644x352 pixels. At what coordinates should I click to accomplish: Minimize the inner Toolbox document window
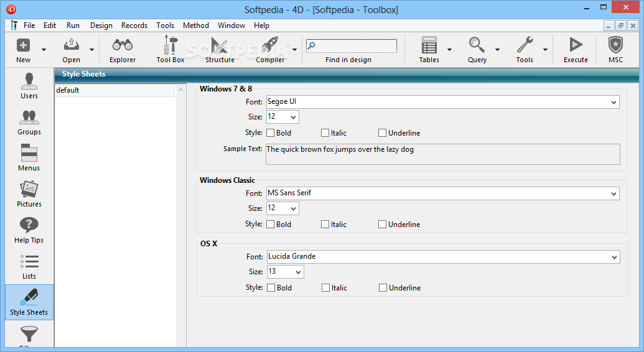(x=609, y=25)
